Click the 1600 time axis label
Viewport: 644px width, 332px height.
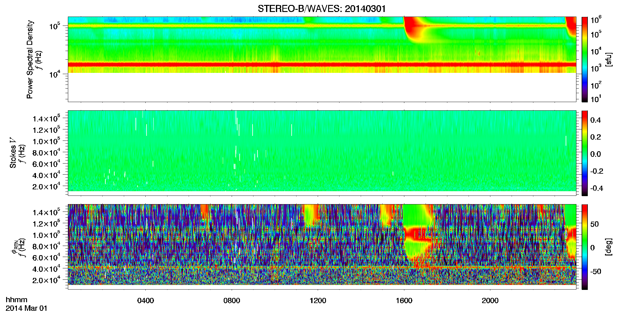coord(404,300)
